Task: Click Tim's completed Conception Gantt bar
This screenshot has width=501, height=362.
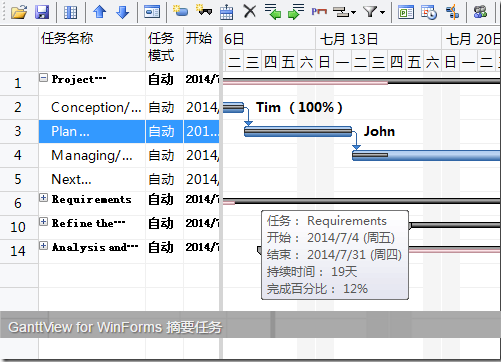Action: [233, 108]
